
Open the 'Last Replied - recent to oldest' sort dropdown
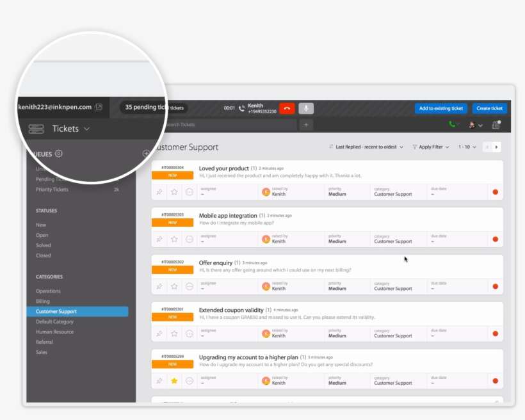(x=366, y=147)
